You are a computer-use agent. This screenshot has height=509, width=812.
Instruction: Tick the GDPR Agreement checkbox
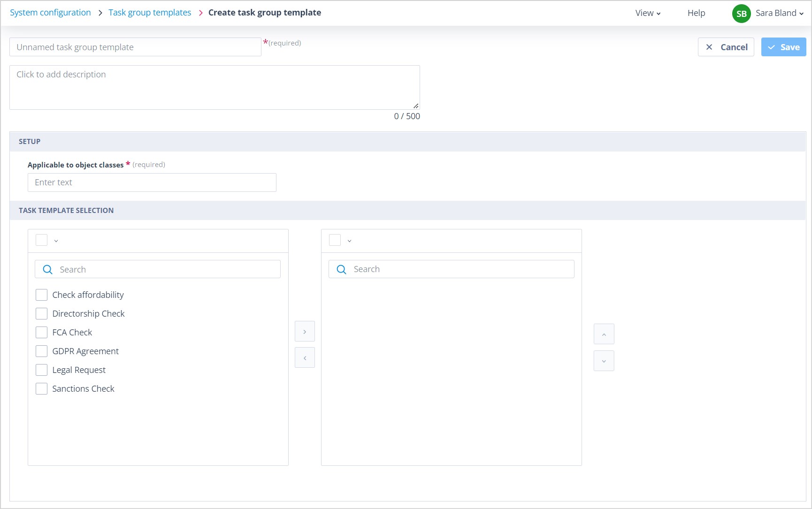click(x=41, y=351)
